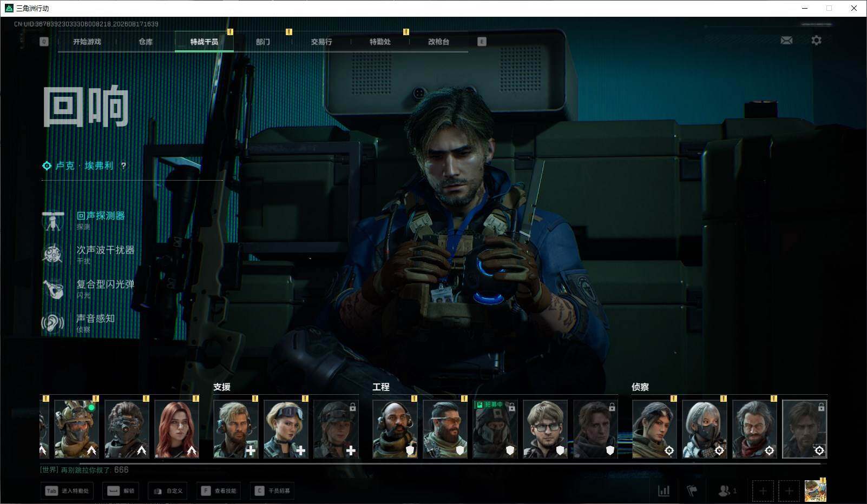Click the 次声波干扰器 skill name

click(106, 250)
